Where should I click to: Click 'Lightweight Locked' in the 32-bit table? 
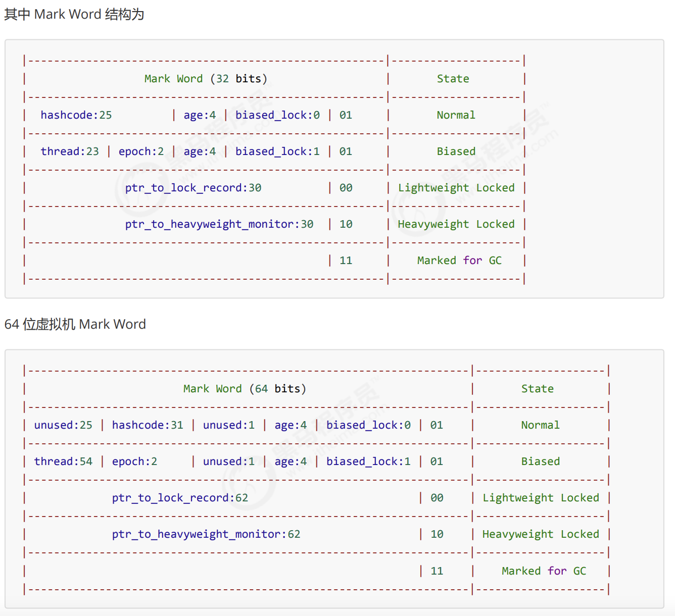coord(456,188)
